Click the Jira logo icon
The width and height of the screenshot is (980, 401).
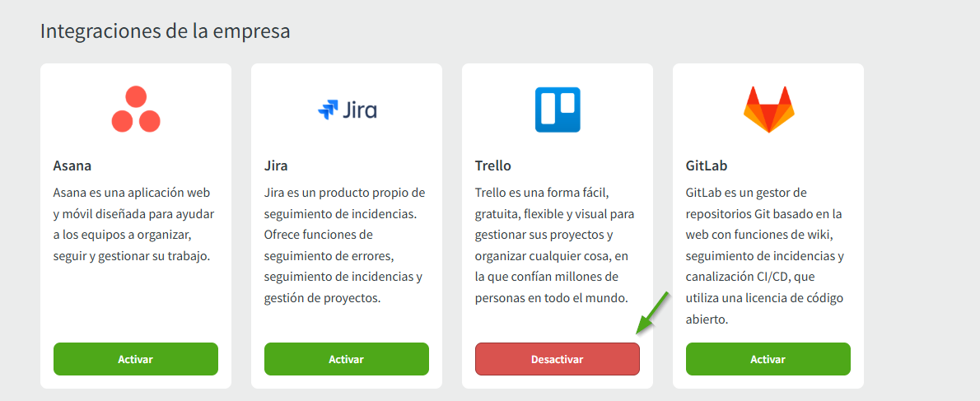tap(329, 110)
